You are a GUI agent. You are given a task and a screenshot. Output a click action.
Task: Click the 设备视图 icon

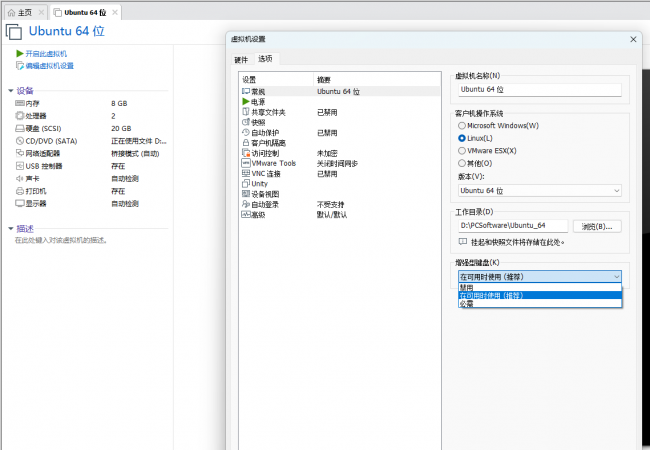(246, 194)
